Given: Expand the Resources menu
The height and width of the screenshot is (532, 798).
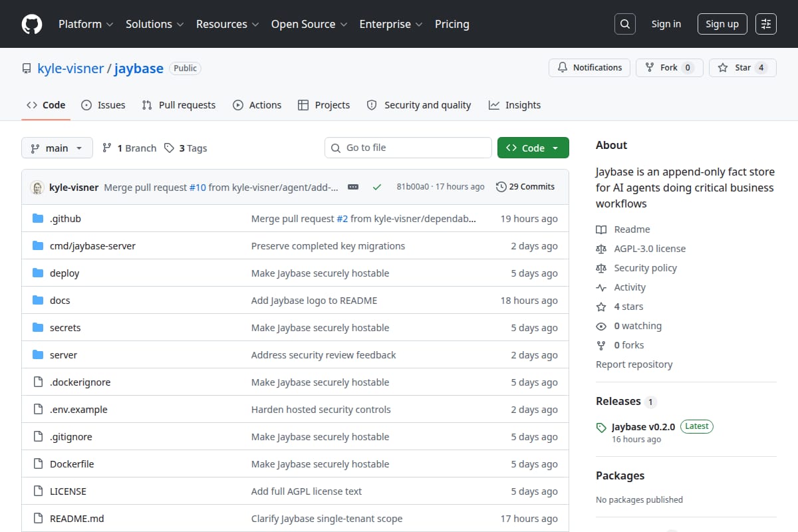Looking at the screenshot, I should pyautogui.click(x=227, y=24).
